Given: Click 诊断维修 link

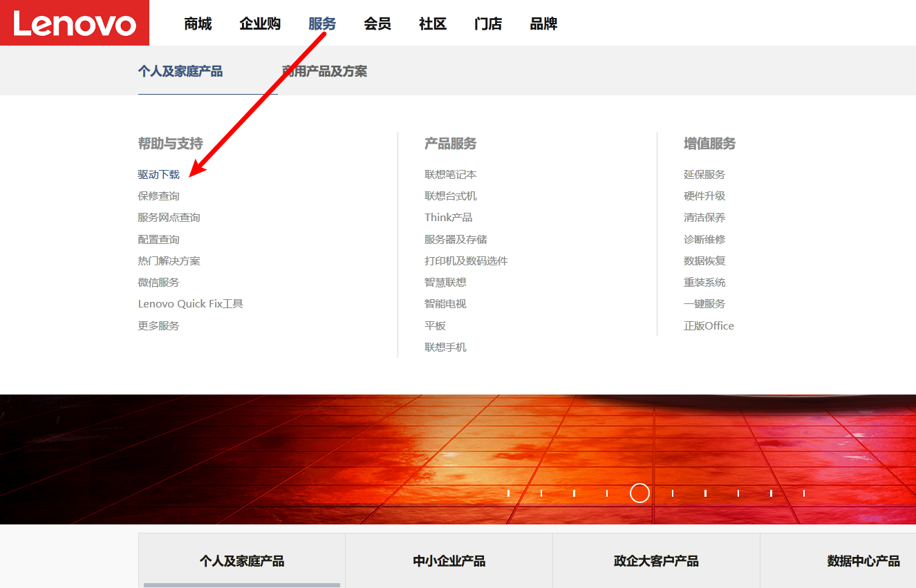Looking at the screenshot, I should pos(704,240).
